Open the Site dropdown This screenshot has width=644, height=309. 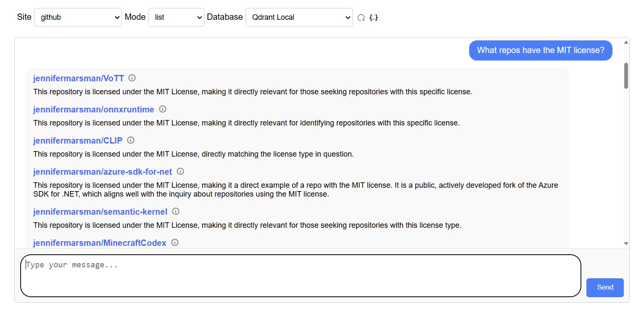pos(78,17)
